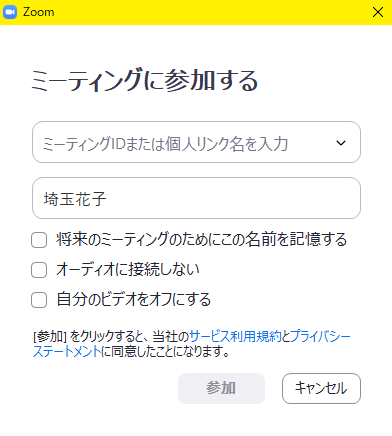Tick the 自分のビデオをオフにする checkbox
The image size is (392, 436).
[39, 300]
